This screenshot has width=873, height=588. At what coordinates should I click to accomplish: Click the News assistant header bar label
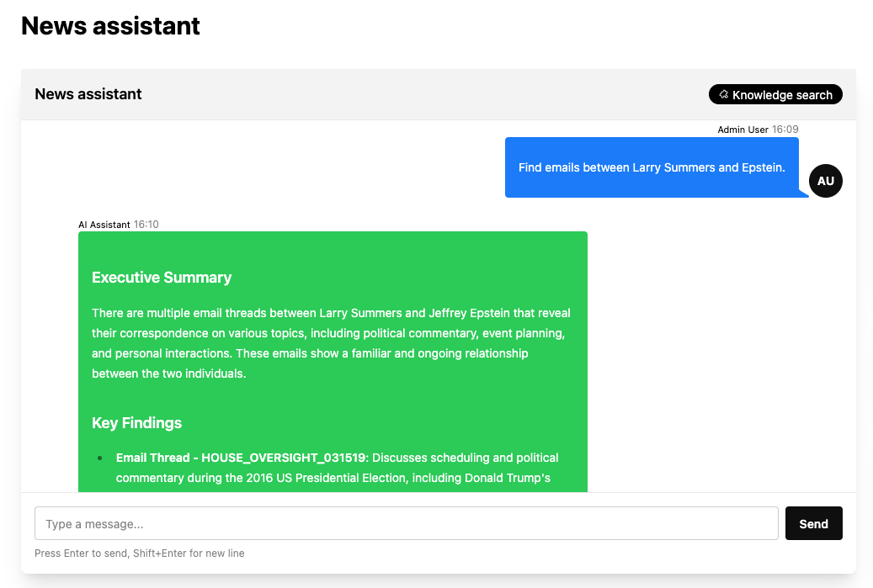(x=88, y=93)
